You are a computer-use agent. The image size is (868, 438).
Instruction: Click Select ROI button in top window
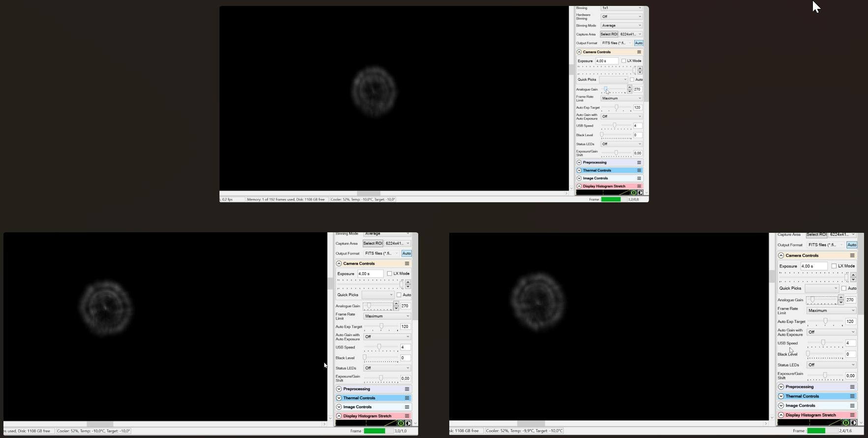point(609,34)
